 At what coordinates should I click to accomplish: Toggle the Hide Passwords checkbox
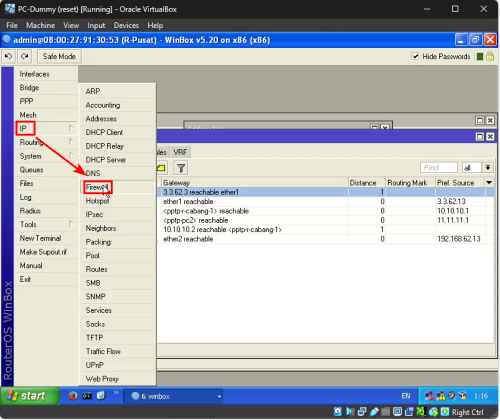click(415, 56)
